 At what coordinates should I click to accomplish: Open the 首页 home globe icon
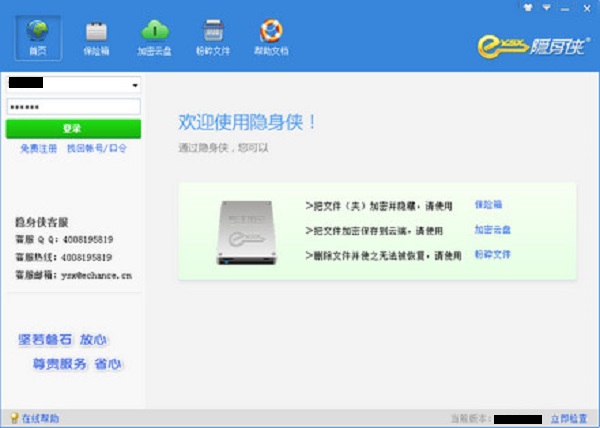coord(38,38)
